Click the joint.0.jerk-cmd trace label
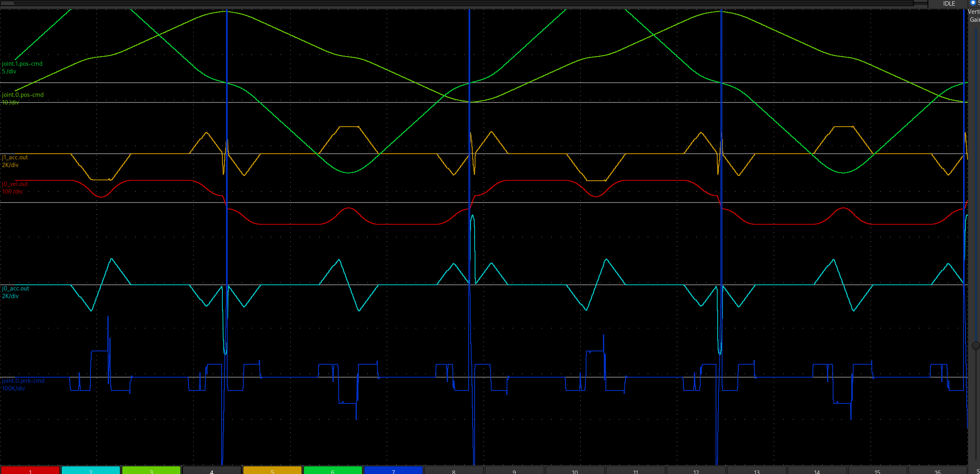 point(23,381)
